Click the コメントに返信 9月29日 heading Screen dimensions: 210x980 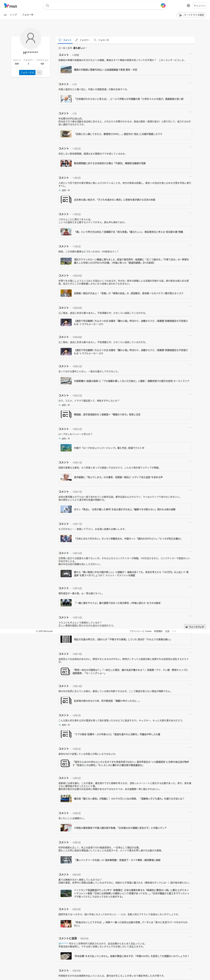67,939
